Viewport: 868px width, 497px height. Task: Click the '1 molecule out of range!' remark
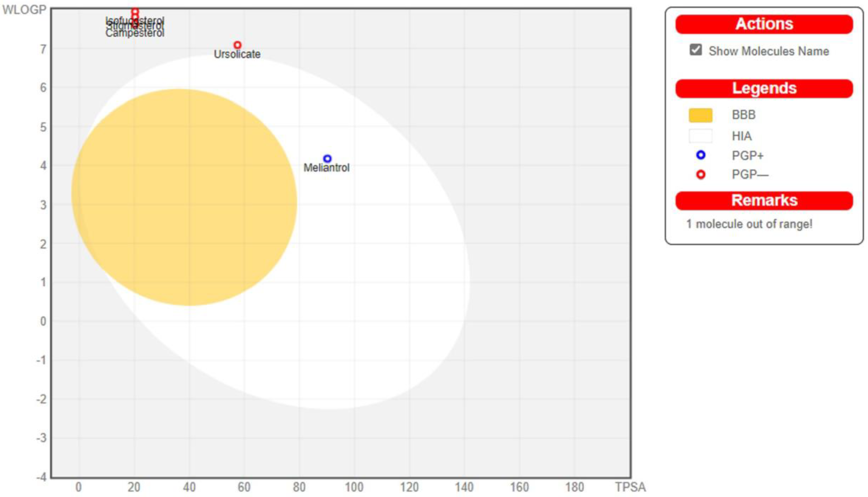[x=749, y=224]
